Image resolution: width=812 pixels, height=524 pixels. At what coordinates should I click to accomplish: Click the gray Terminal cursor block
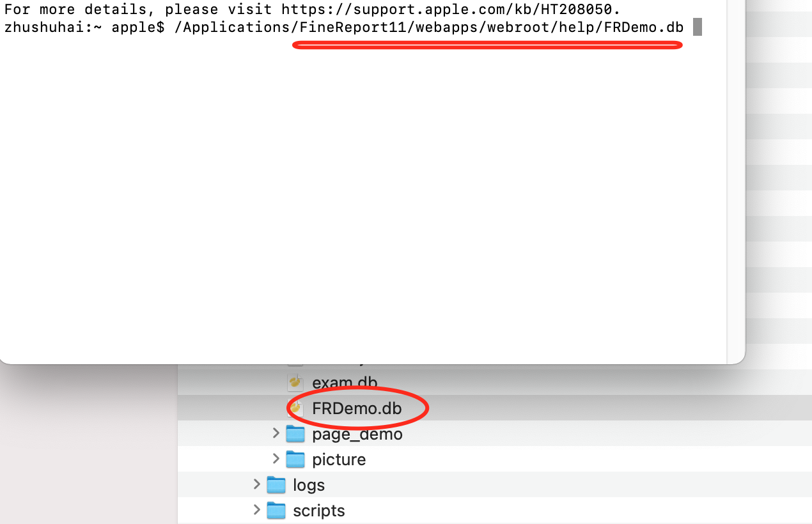(698, 27)
